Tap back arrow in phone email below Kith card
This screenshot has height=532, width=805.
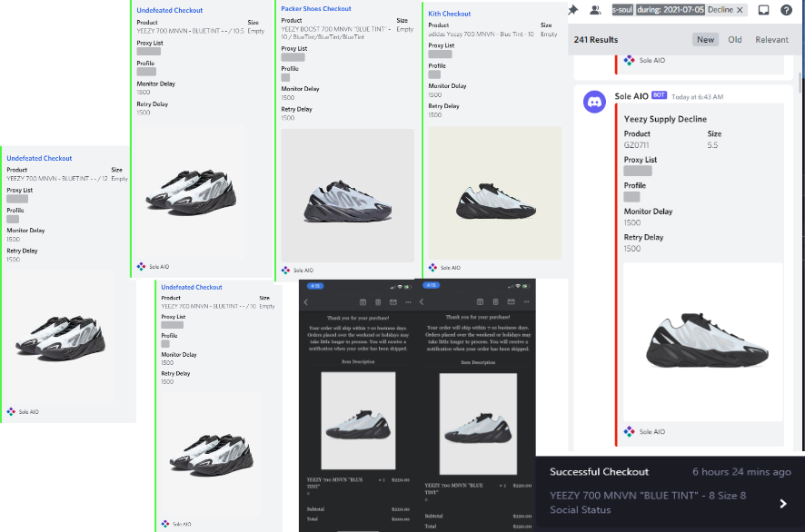[x=422, y=301]
